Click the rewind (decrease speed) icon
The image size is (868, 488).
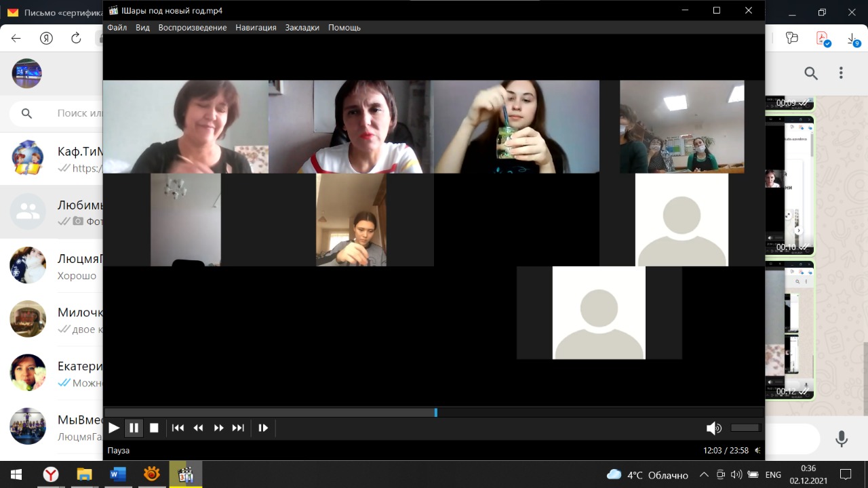[198, 428]
